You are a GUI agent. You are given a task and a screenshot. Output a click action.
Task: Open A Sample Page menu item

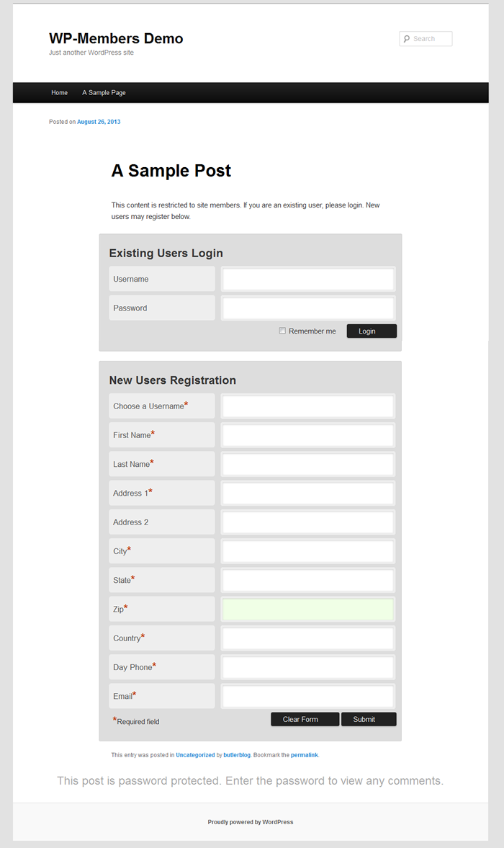pos(104,92)
